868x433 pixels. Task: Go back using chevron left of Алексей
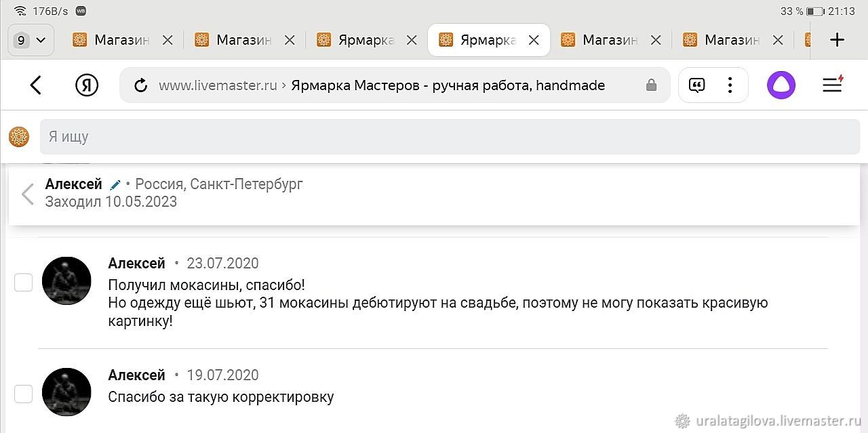click(27, 194)
